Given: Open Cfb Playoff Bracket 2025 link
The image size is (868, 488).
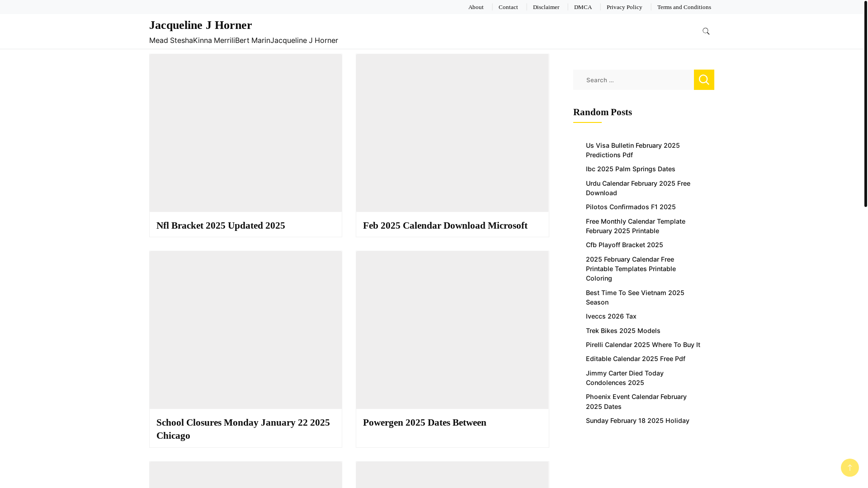Looking at the screenshot, I should tap(624, 245).
